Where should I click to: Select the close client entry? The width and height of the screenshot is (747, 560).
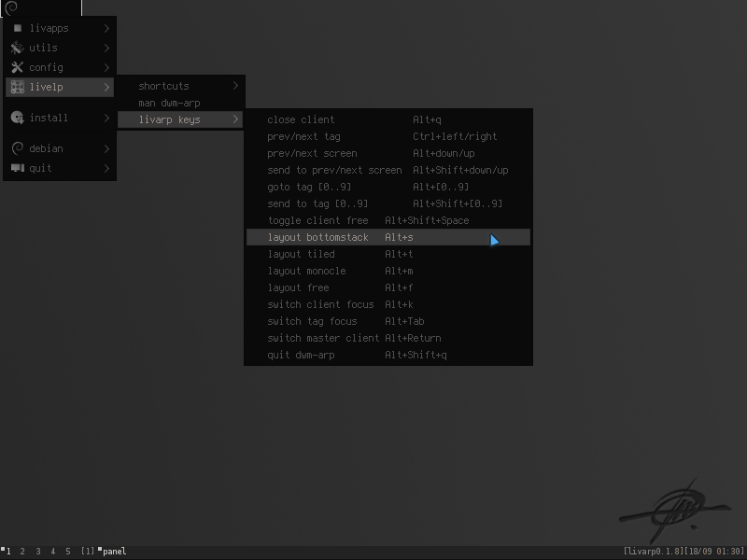pyautogui.click(x=388, y=119)
